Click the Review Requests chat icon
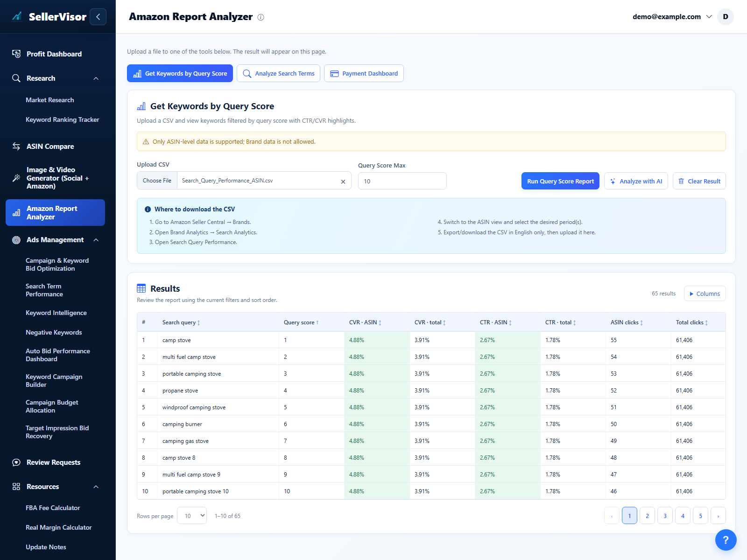747x560 pixels. [x=16, y=462]
